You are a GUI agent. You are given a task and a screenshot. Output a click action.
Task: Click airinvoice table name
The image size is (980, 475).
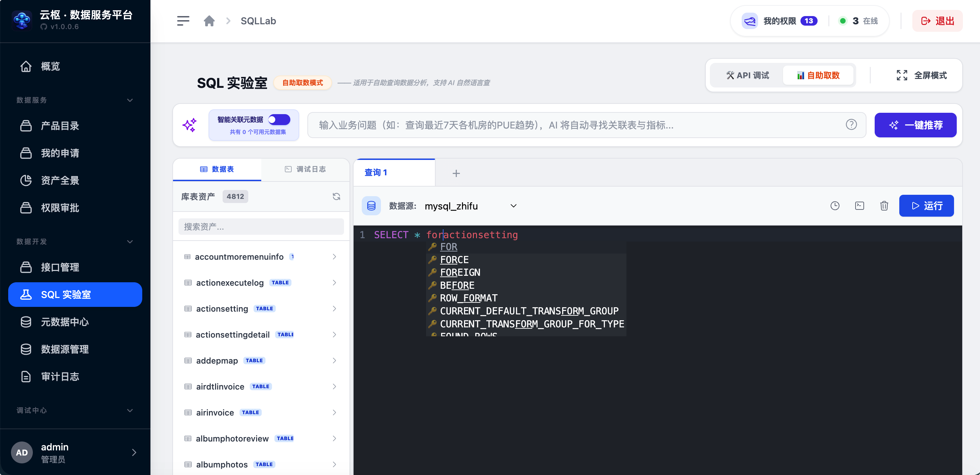[215, 412]
